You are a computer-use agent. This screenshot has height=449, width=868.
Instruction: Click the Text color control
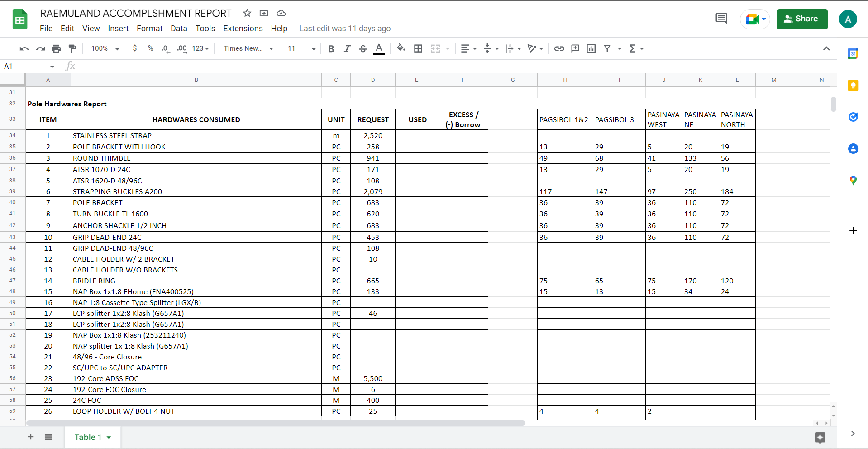click(379, 48)
